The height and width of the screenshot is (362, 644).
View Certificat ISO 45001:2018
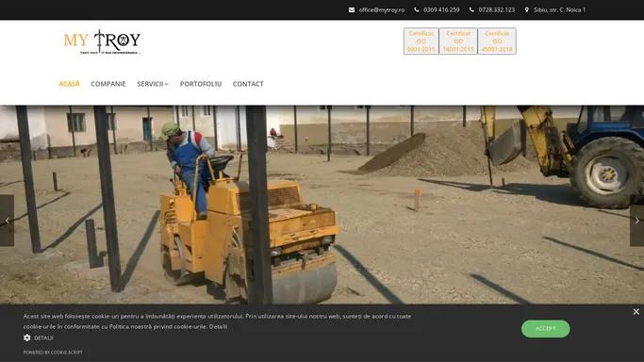pos(497,41)
